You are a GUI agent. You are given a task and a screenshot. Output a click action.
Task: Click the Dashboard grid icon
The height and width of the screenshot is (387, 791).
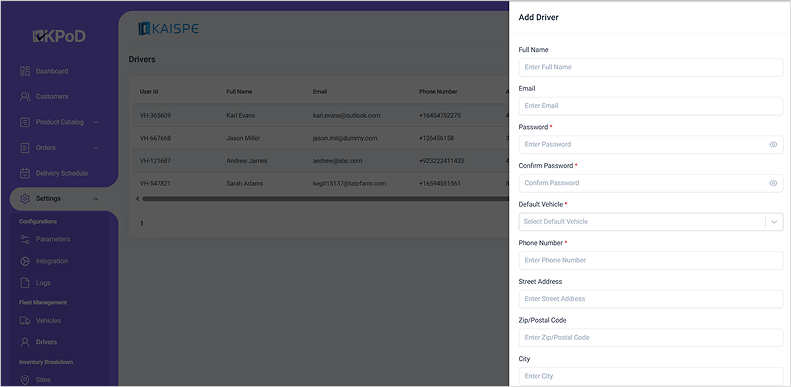pos(25,71)
